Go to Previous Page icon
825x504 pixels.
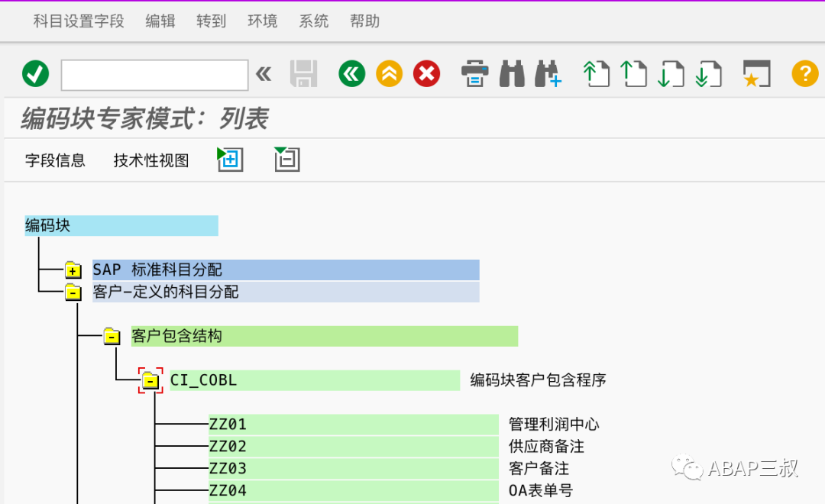click(634, 73)
